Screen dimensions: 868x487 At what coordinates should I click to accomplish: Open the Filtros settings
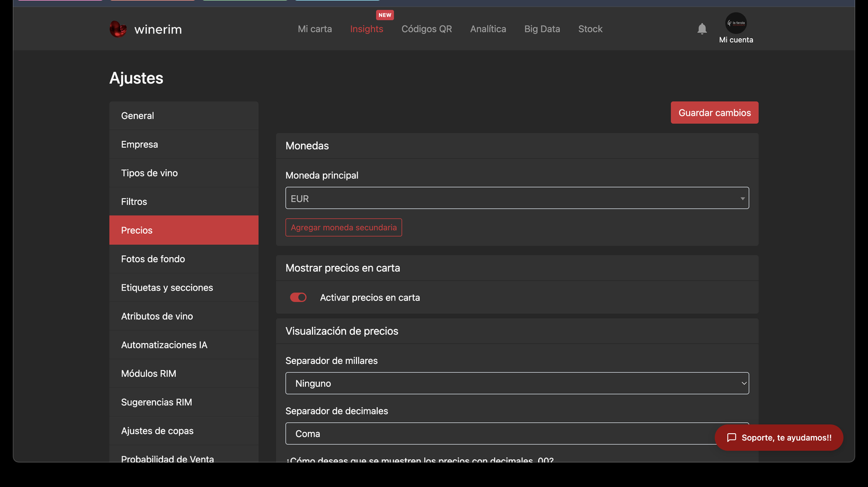click(184, 202)
